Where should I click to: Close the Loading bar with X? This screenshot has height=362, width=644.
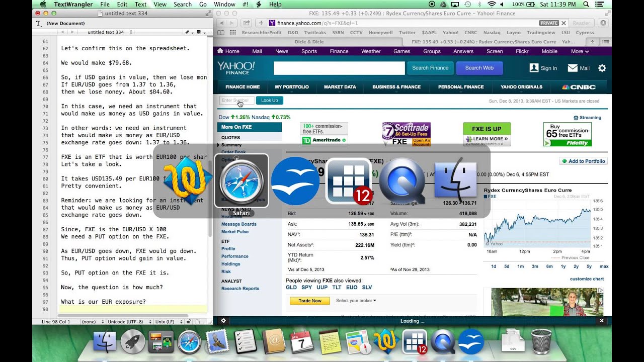601,321
